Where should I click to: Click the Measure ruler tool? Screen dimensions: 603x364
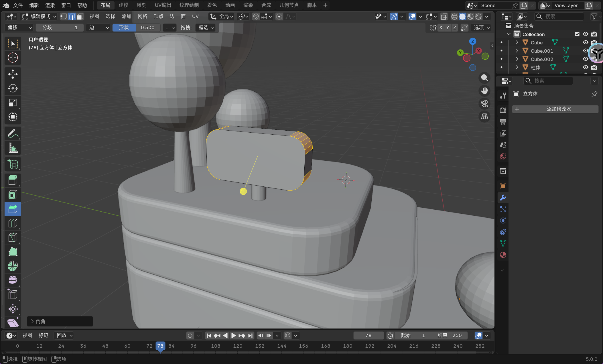13,148
